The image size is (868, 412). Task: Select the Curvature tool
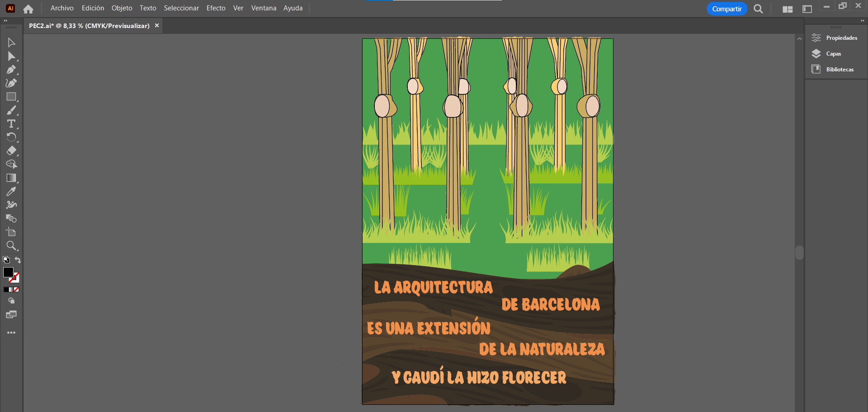pos(11,83)
